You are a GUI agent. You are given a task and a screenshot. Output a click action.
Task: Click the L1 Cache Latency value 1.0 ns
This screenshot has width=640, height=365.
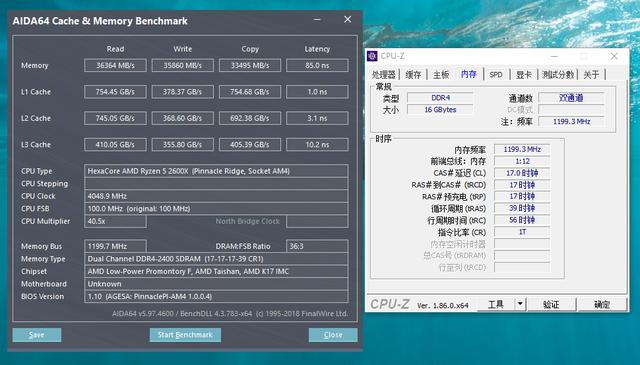(x=317, y=92)
